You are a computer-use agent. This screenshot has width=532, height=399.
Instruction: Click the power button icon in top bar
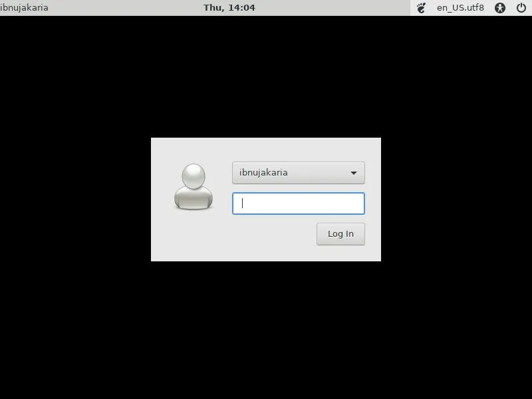coord(521,7)
